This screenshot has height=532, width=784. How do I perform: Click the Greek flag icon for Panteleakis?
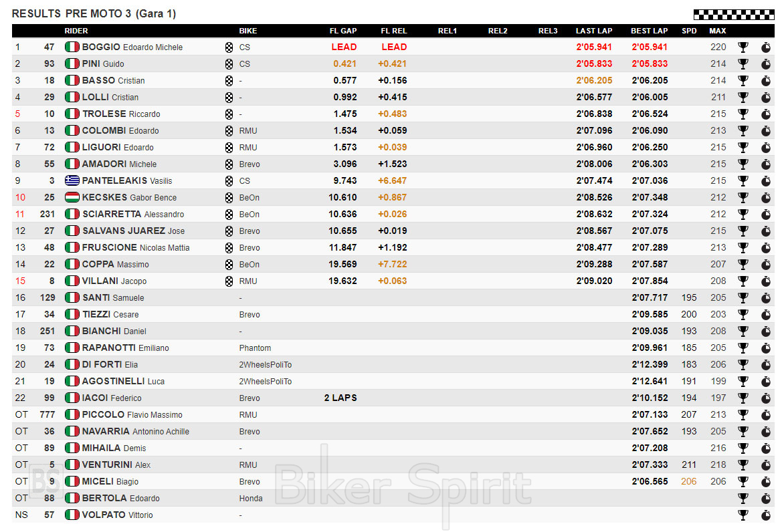click(72, 180)
